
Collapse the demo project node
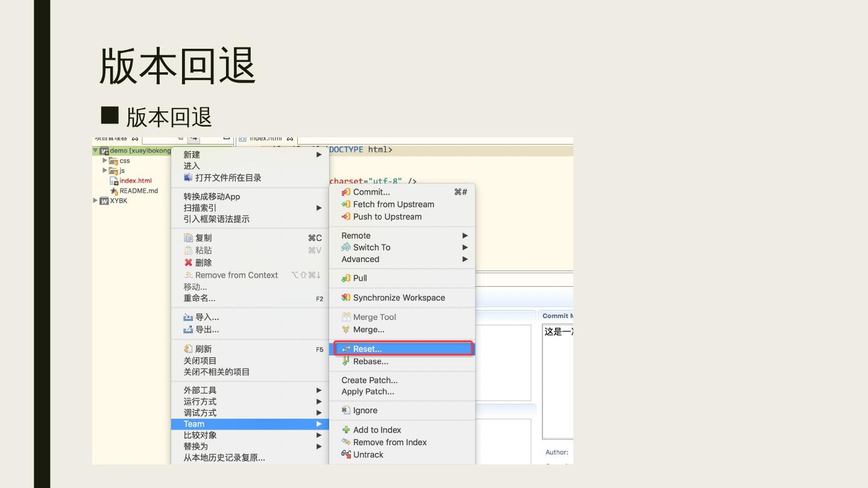[x=95, y=151]
